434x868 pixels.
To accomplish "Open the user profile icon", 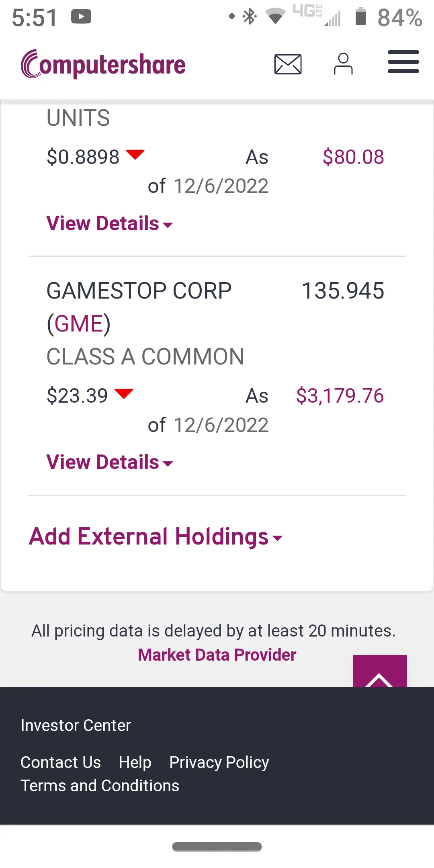I will tap(343, 64).
